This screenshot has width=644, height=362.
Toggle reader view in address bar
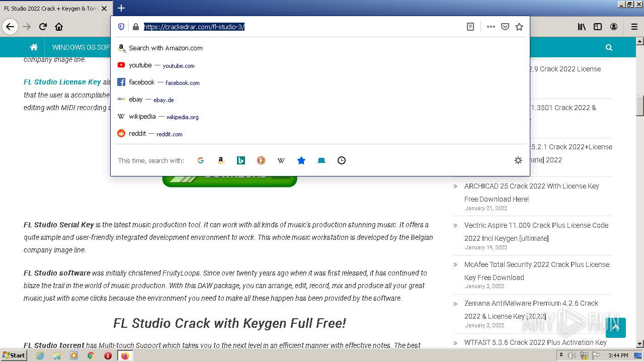click(470, 27)
